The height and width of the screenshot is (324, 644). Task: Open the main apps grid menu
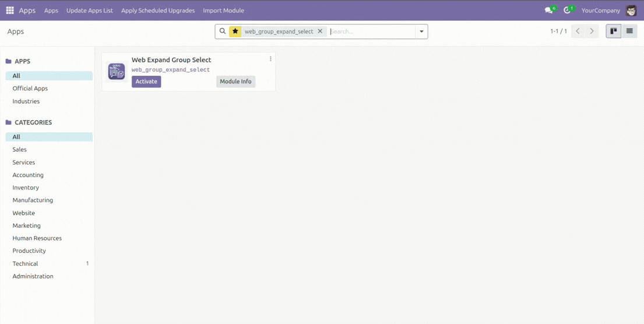click(x=10, y=10)
